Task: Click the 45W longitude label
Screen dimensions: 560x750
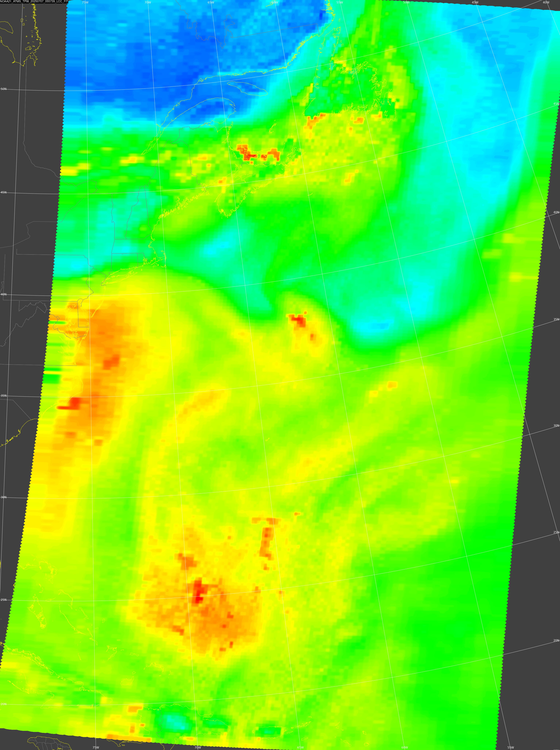Action: [x=475, y=2]
